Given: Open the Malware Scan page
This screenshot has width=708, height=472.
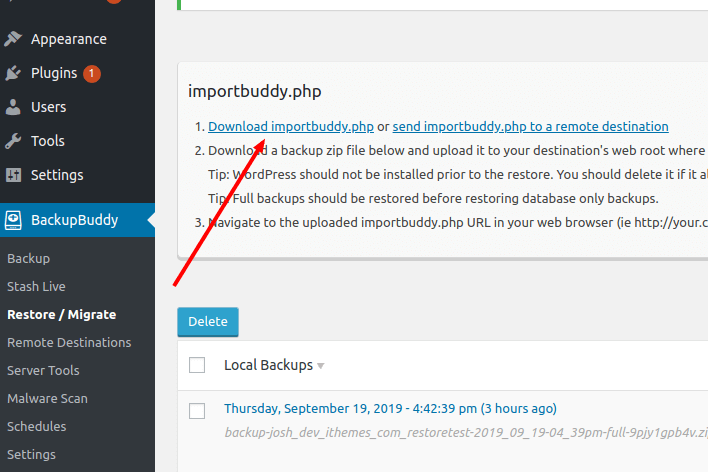Looking at the screenshot, I should pyautogui.click(x=47, y=398).
